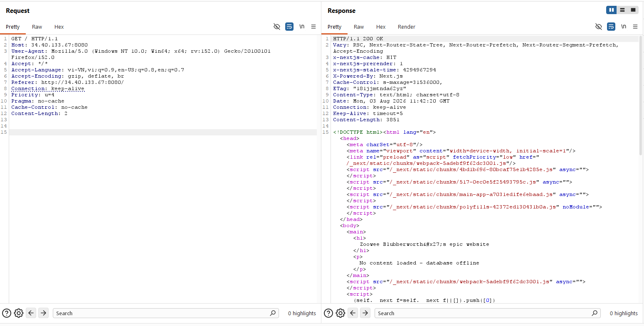
Task: Toggle show newlines \n in Response panel
Action: pos(624,27)
